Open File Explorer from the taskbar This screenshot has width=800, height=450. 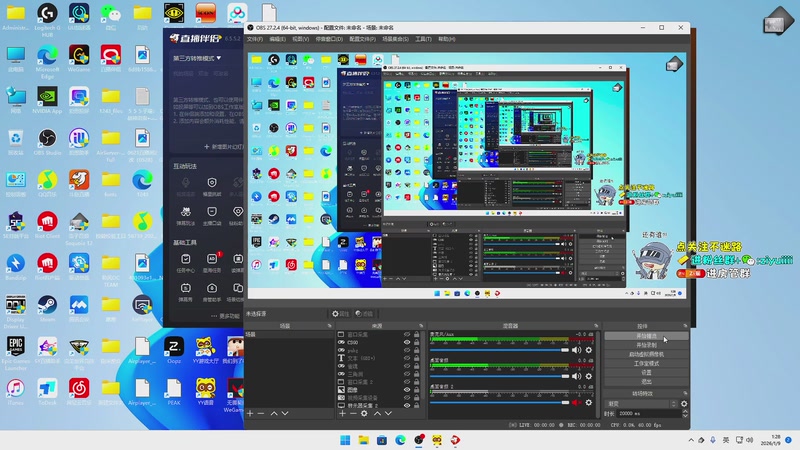click(363, 440)
